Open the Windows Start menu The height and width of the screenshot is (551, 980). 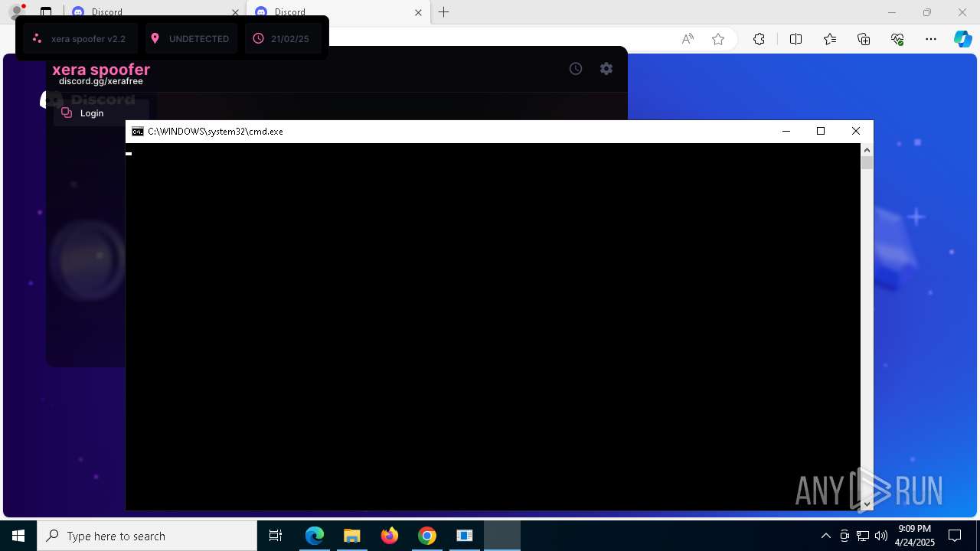(18, 536)
